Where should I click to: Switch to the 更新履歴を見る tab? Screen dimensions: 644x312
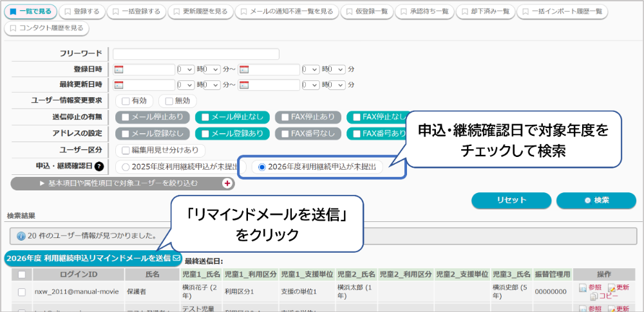(x=199, y=12)
